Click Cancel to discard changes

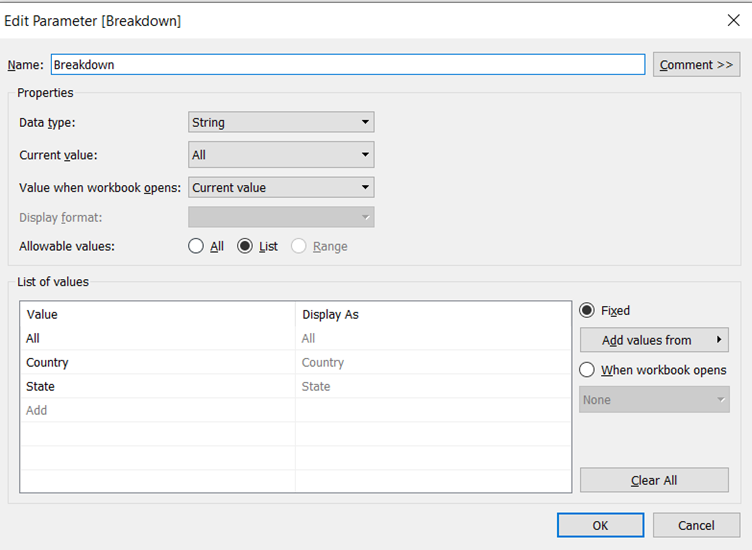696,525
